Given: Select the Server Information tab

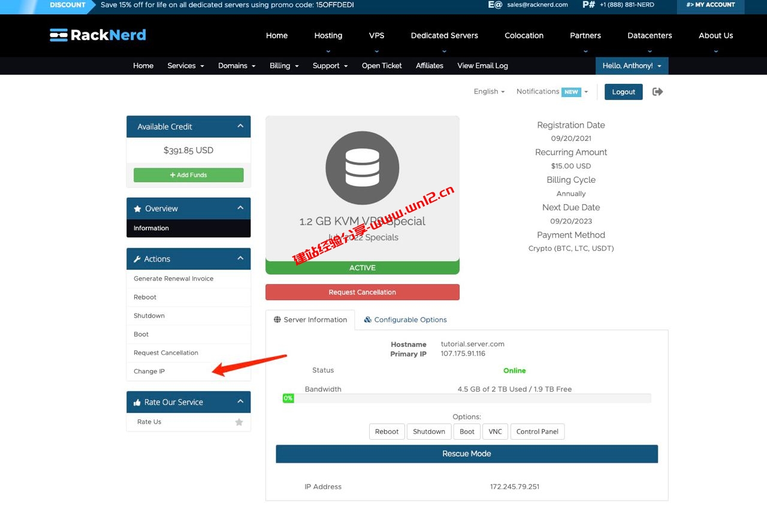Looking at the screenshot, I should 310,320.
